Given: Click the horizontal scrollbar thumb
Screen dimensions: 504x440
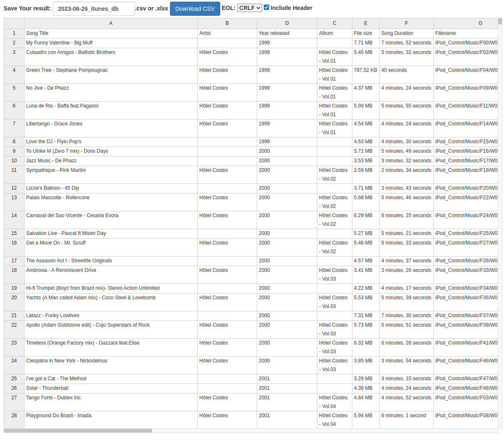Looking at the screenshot, I should [78, 431].
